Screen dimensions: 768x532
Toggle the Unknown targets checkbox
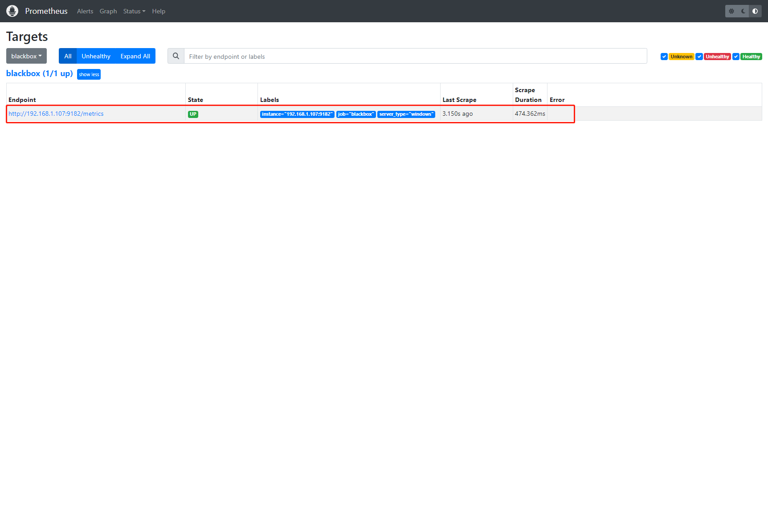(x=664, y=57)
